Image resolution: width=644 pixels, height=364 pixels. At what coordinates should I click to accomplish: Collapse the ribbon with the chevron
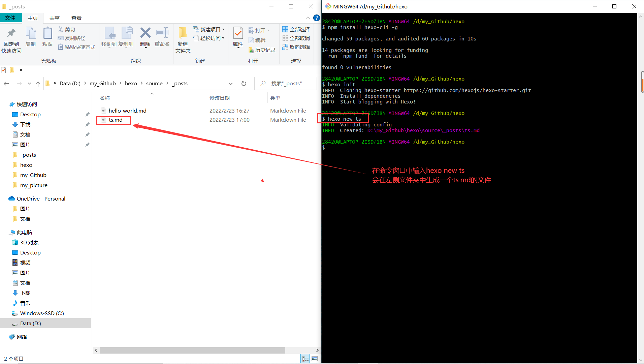(x=308, y=18)
